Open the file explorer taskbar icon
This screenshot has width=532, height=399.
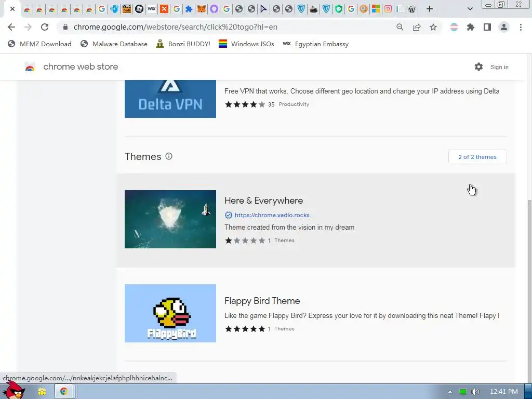pyautogui.click(x=42, y=392)
